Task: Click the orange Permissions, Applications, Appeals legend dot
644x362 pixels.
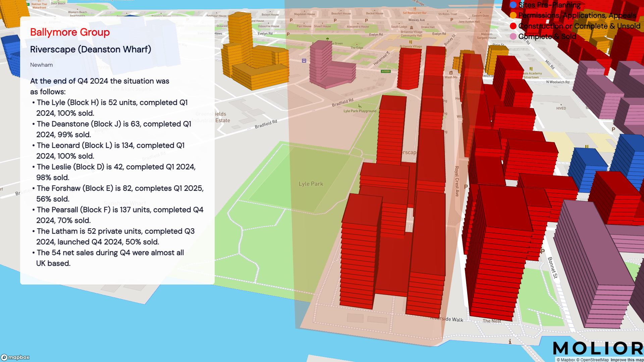Action: click(513, 15)
